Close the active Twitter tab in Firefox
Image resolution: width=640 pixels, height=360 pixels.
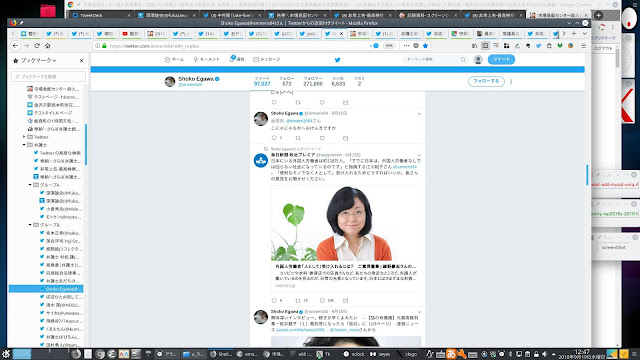click(x=341, y=34)
